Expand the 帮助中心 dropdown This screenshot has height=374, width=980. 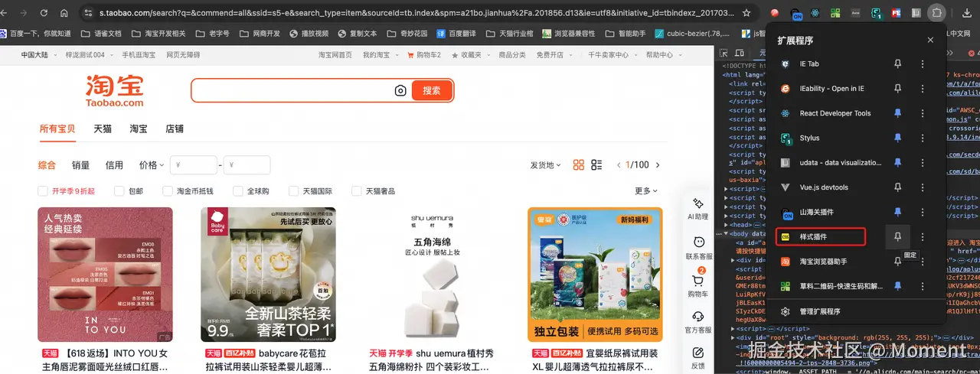coord(663,55)
